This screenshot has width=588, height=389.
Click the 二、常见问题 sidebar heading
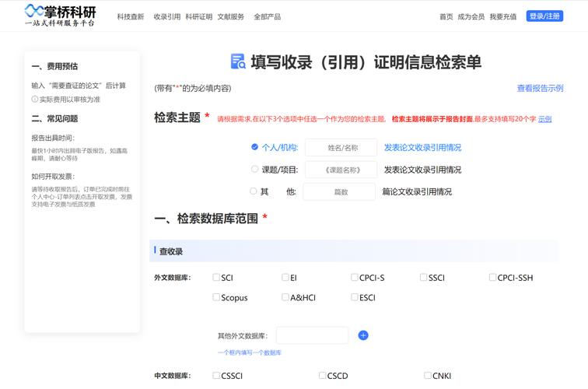[54, 118]
